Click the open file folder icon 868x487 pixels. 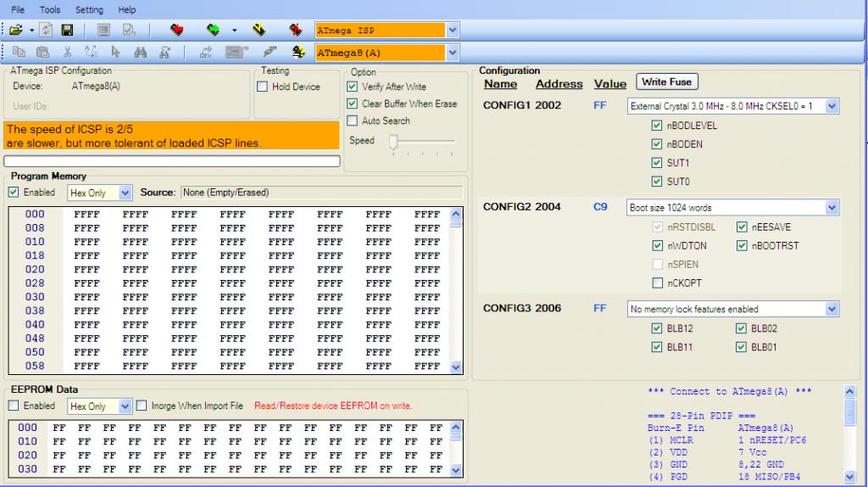15,31
